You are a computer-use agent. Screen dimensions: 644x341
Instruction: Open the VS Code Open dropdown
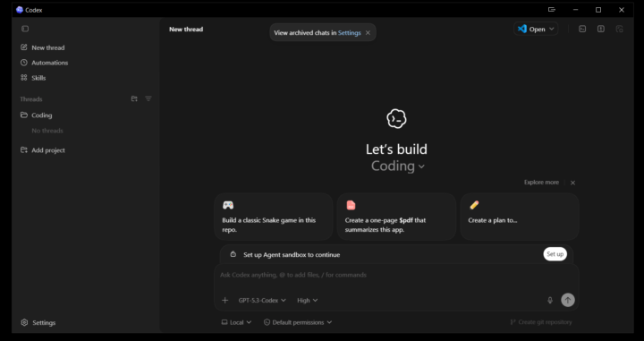[536, 29]
